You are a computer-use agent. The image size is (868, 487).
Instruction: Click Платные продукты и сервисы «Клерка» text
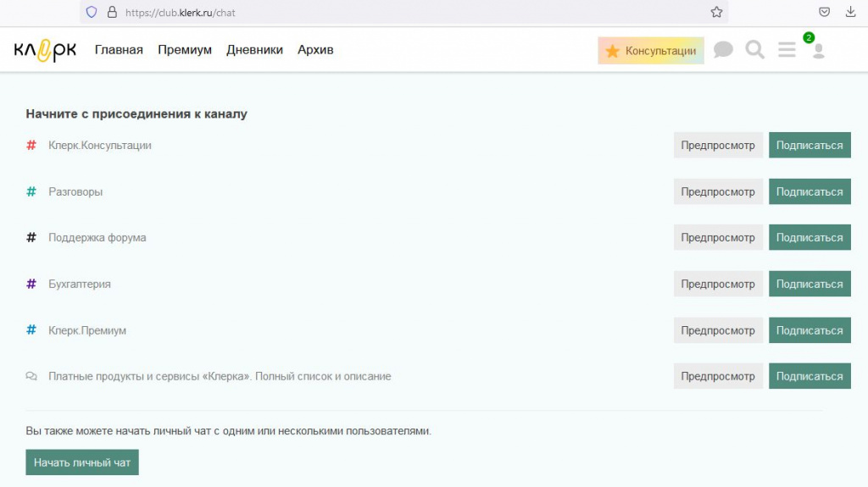[x=220, y=376]
